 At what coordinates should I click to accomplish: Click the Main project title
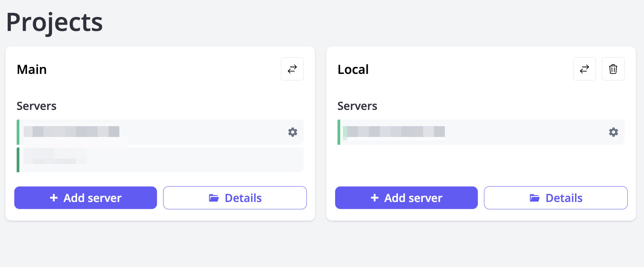(x=32, y=70)
